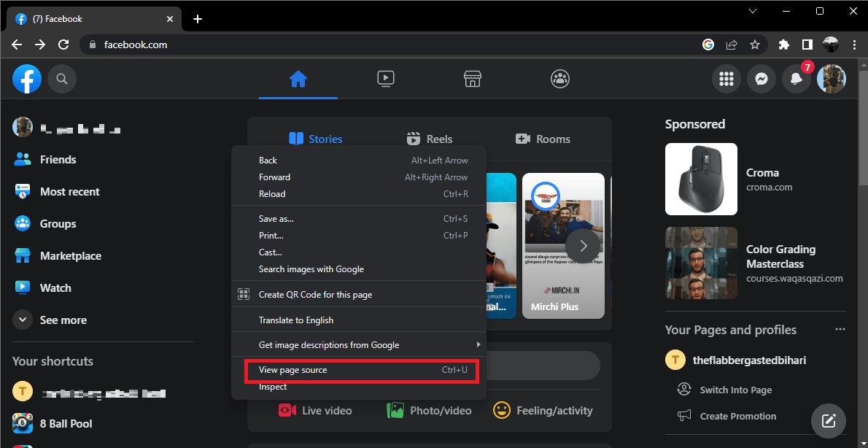Open the Extensions puzzle icon
The width and height of the screenshot is (868, 448).
pyautogui.click(x=784, y=45)
